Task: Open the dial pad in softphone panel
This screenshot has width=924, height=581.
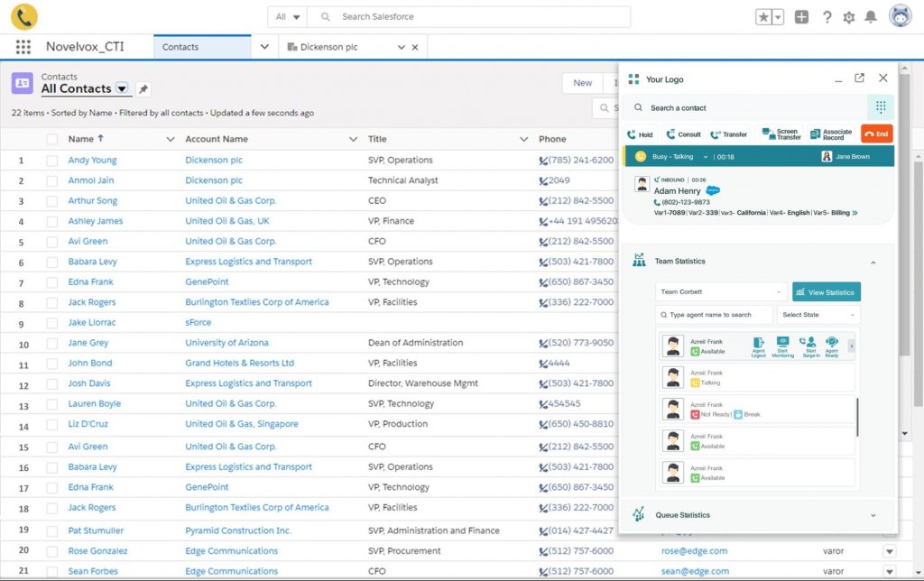Action: click(881, 107)
